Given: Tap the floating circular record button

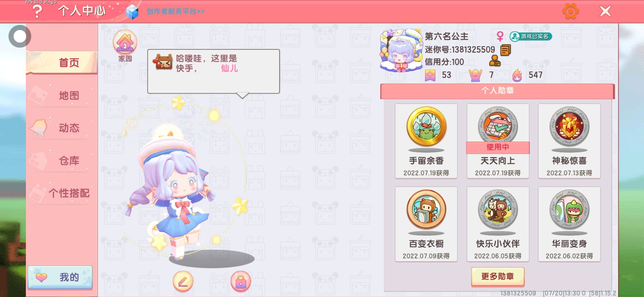Looking at the screenshot, I should pyautogui.click(x=20, y=36).
